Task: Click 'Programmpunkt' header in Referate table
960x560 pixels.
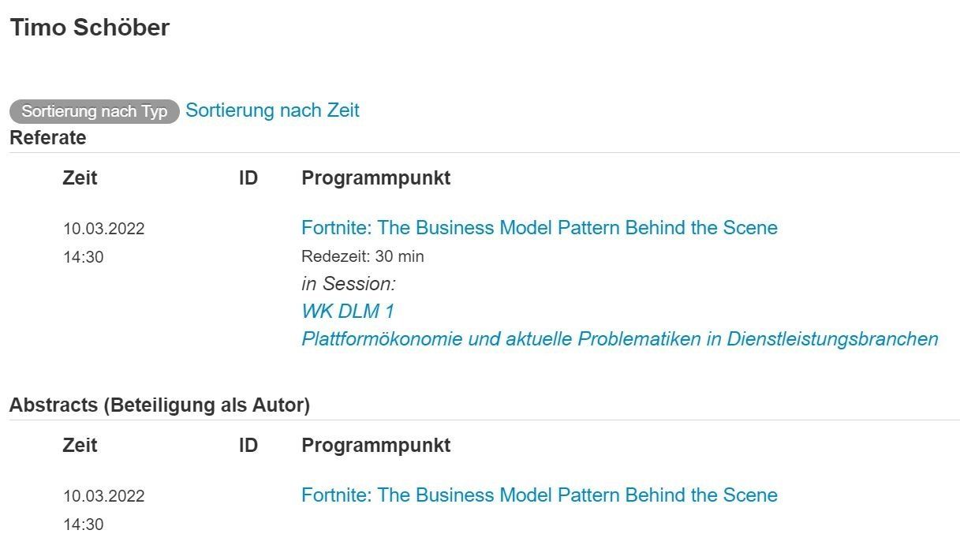Action: click(x=375, y=178)
